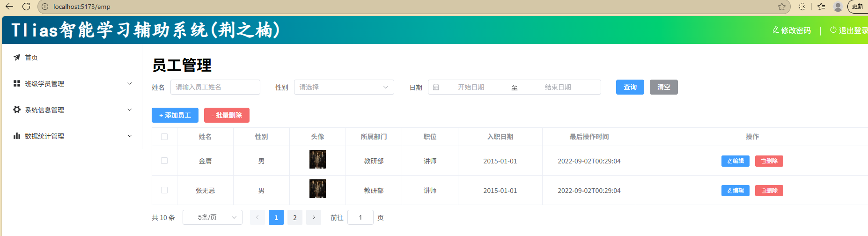Screen dimensions: 868x236
Task: Click the 首页 paper plane icon
Action: (17, 57)
